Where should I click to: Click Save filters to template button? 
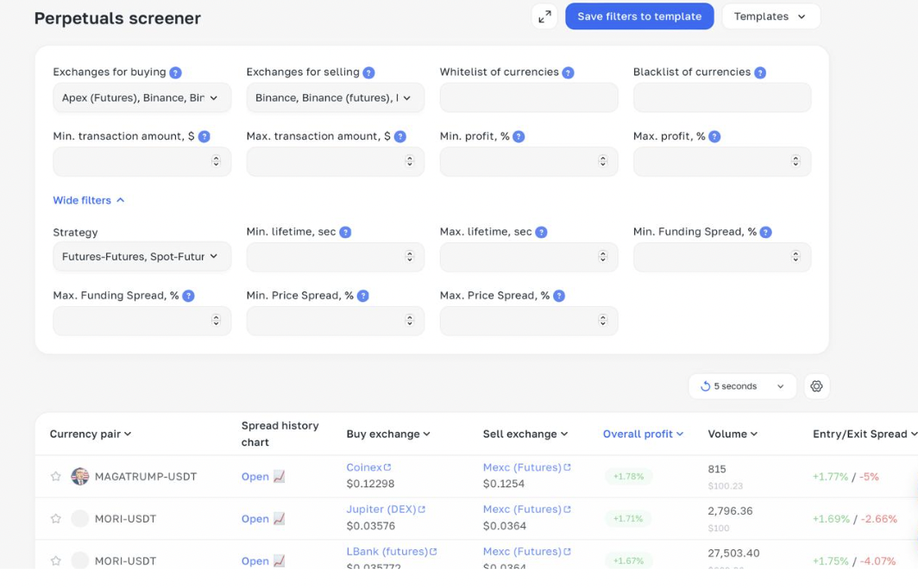click(639, 16)
